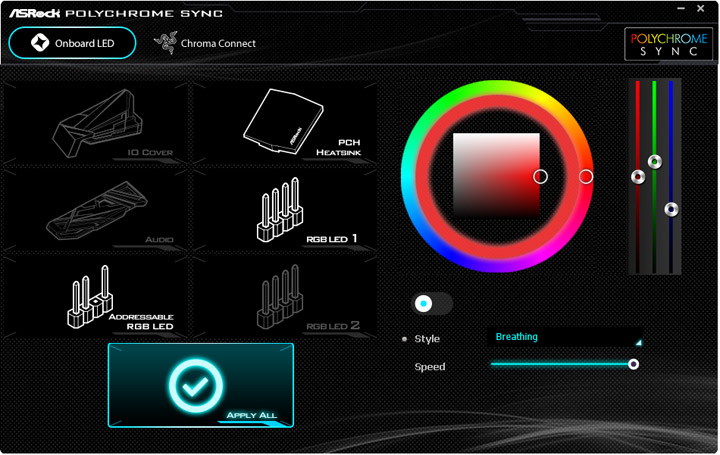
Task: Click the blue channel slider knob
Action: [x=671, y=209]
